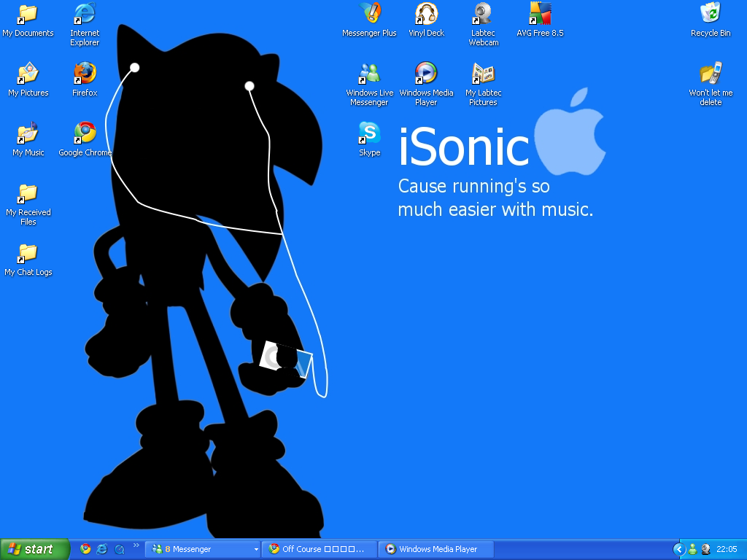The width and height of the screenshot is (747, 560).
Task: Select the Recycle Bin desktop icon
Action: pos(711,20)
